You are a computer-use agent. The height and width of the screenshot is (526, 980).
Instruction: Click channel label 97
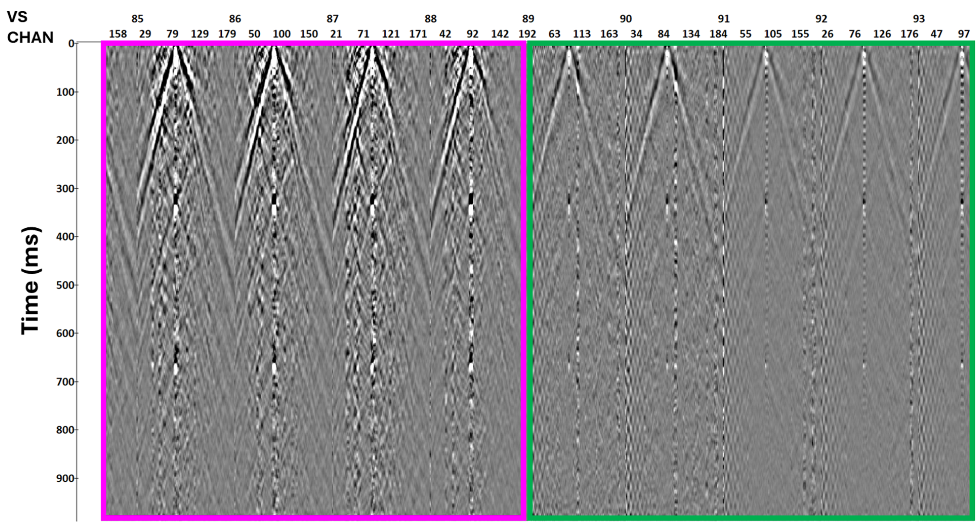coord(964,34)
